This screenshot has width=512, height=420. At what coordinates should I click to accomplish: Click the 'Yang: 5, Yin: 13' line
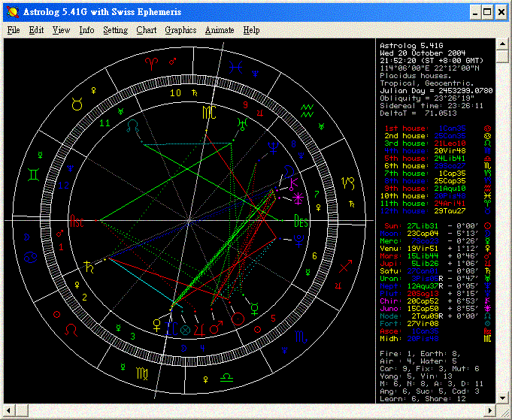415,376
